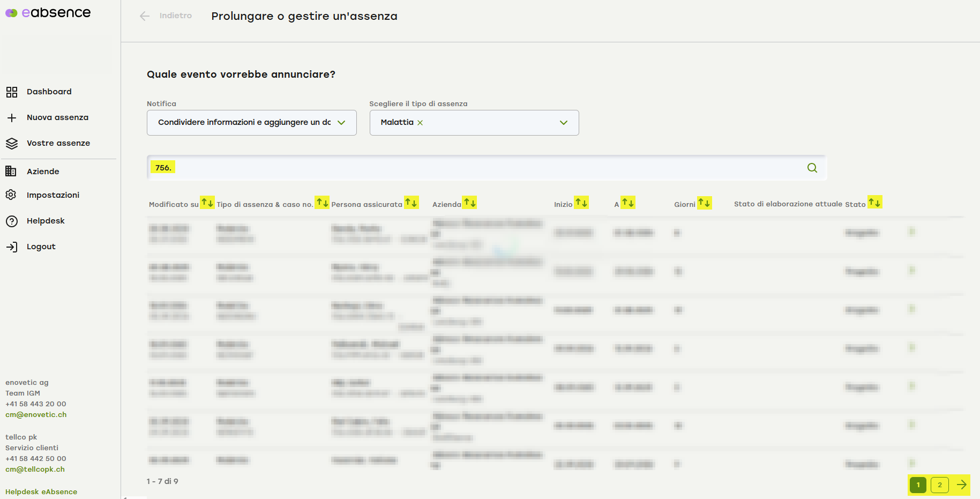Click the cm@enovetic.ch email link
This screenshot has height=499, width=980.
36,414
